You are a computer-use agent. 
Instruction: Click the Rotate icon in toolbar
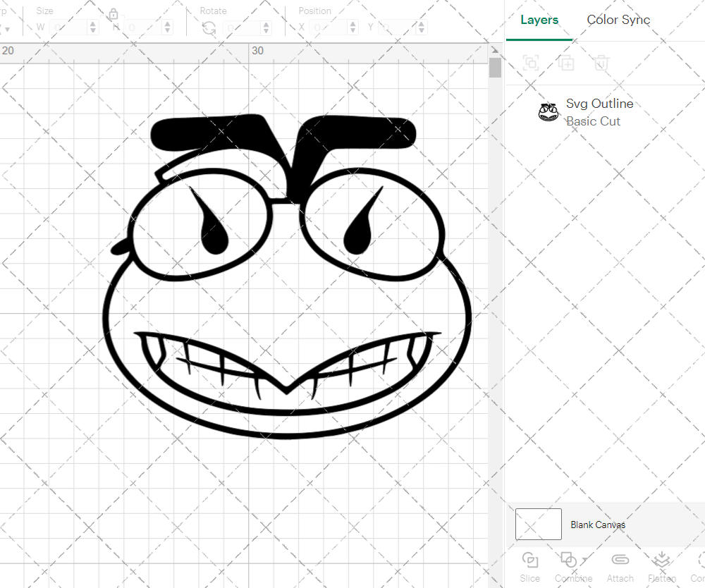tap(209, 27)
